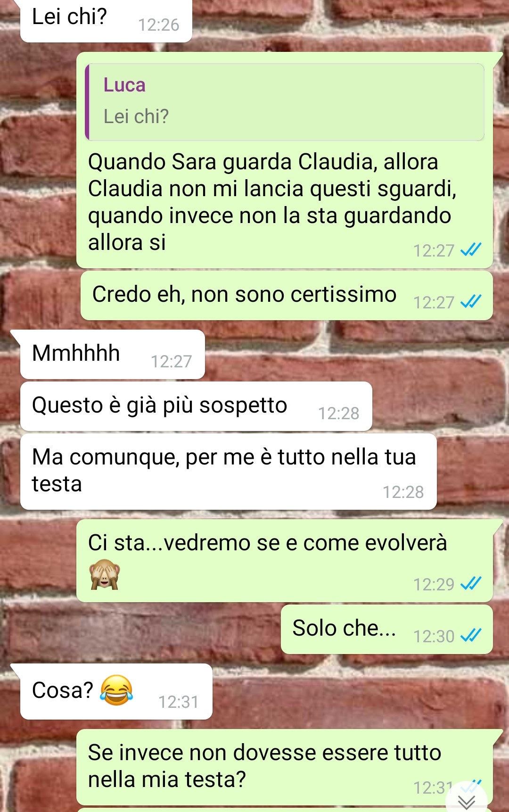
Task: Tap read ticks of 'Quando Sara guarda' message
Action: coord(471,250)
